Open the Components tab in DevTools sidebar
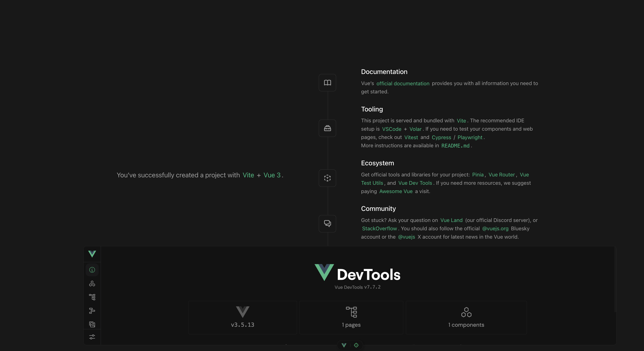The image size is (644, 351). tap(92, 283)
